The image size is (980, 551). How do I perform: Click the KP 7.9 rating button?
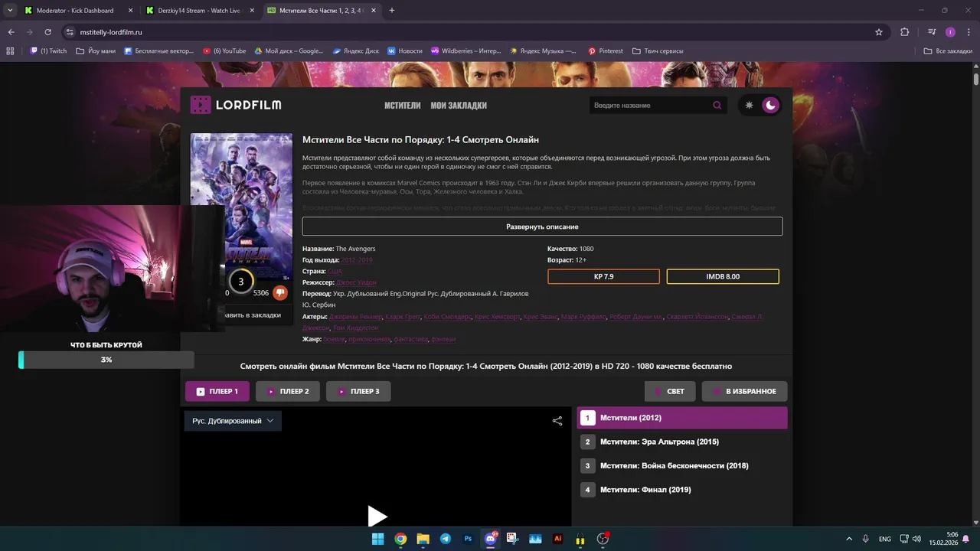[603, 276]
